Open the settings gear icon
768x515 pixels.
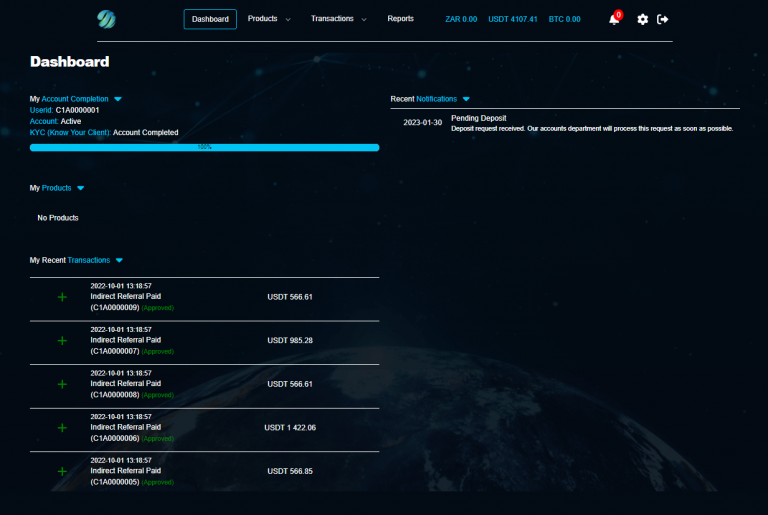click(642, 19)
